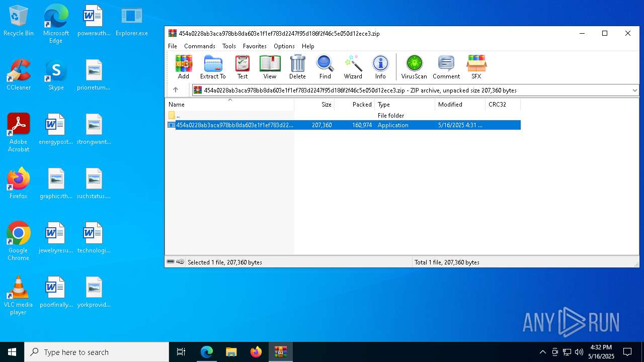The image size is (644, 362).
Task: Expand the archive path dropdown arrow
Action: (x=634, y=90)
